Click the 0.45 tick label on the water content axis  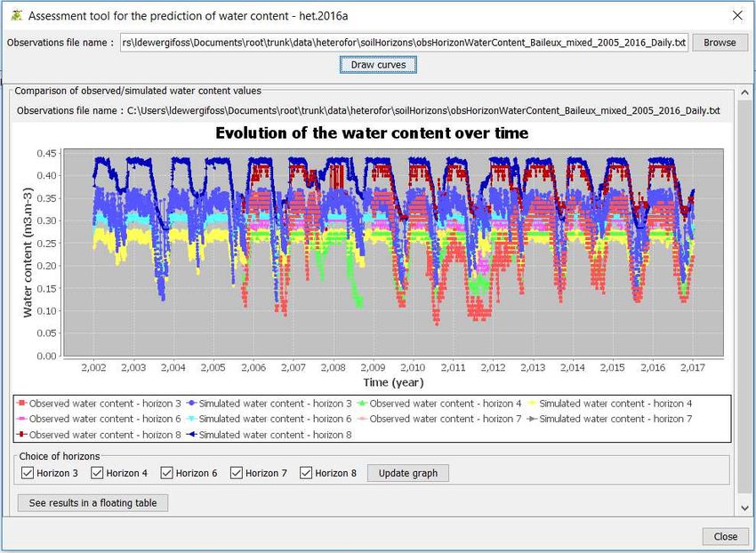click(47, 153)
